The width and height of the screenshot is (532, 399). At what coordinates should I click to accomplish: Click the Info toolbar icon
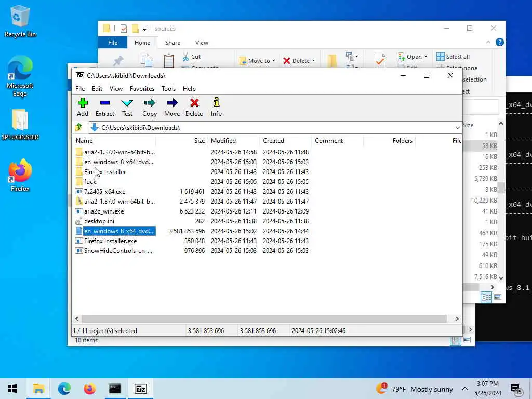point(216,107)
